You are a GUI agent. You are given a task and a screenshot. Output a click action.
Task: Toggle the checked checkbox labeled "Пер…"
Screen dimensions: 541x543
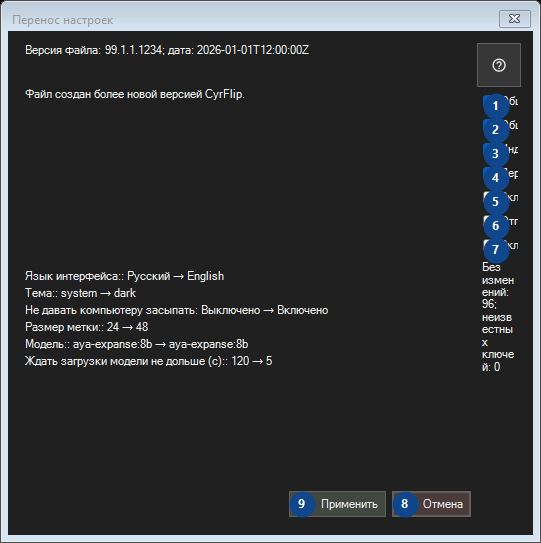(500, 173)
